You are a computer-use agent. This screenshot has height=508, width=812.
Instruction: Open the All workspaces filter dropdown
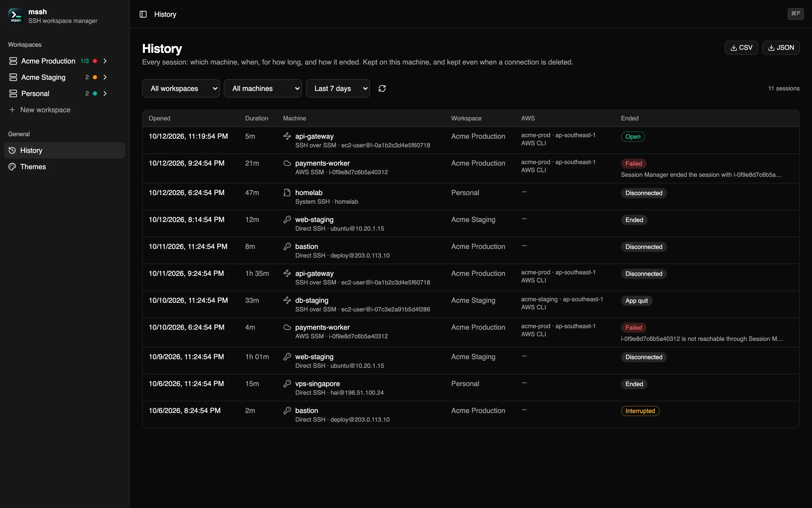point(181,88)
